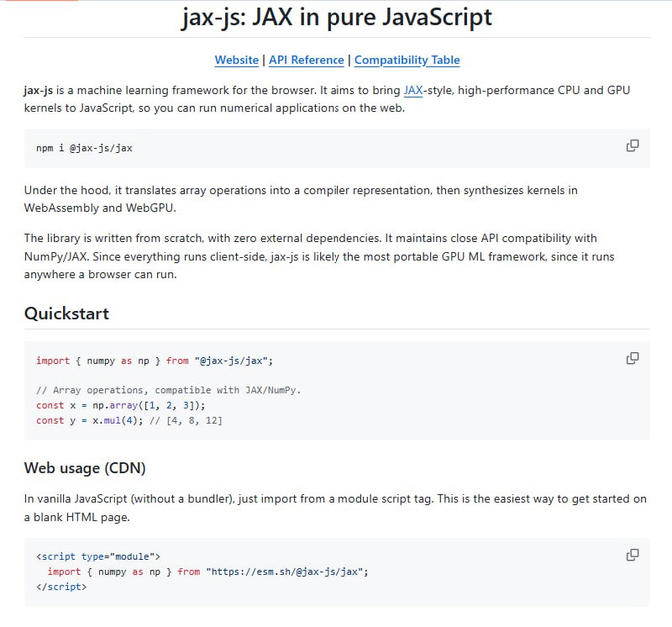672x627 pixels.
Task: Open the Compatibility Table
Action: point(407,60)
